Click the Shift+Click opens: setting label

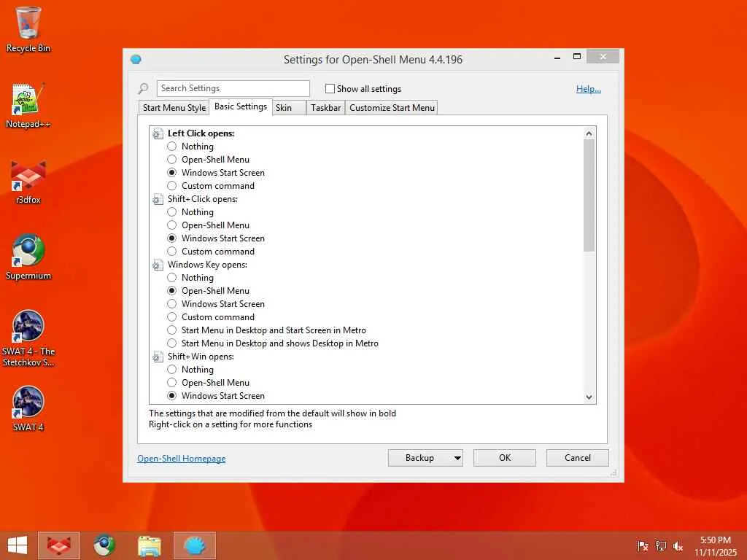pyautogui.click(x=203, y=199)
